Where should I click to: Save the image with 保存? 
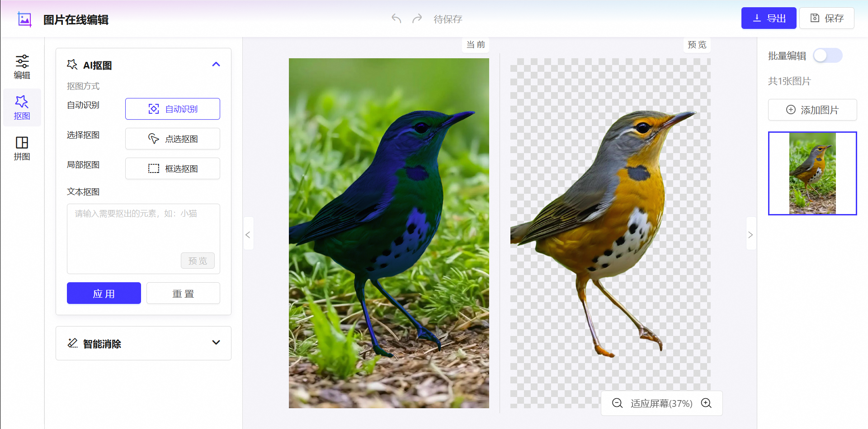pyautogui.click(x=826, y=18)
